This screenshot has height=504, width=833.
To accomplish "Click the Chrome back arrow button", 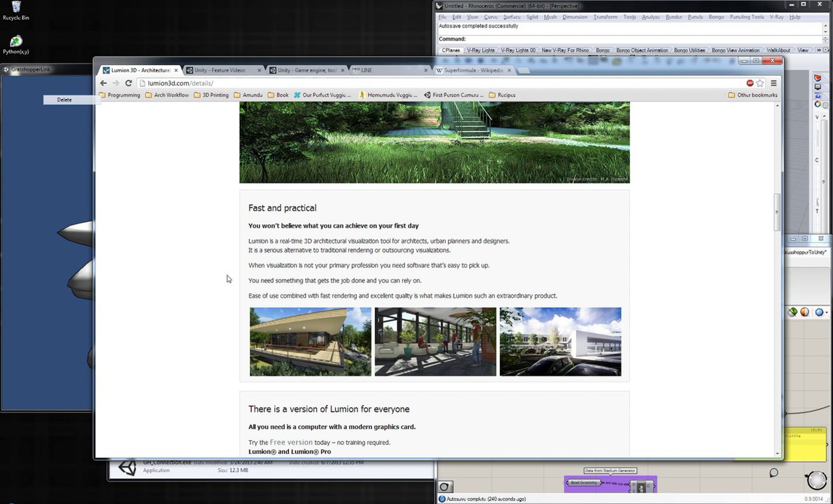I will [x=103, y=83].
